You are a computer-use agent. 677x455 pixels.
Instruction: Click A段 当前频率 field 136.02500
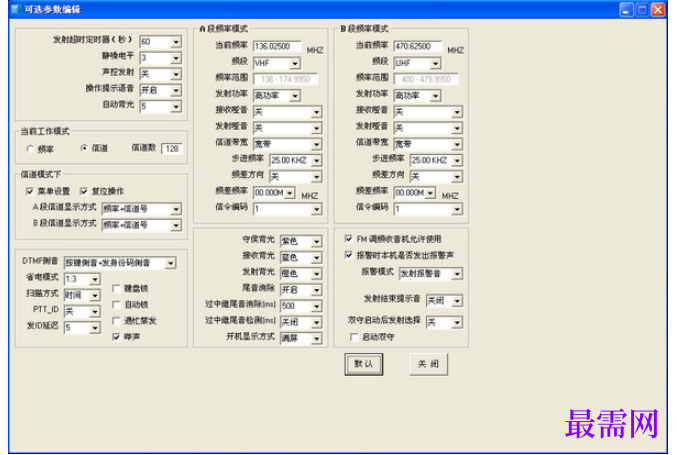pos(277,46)
